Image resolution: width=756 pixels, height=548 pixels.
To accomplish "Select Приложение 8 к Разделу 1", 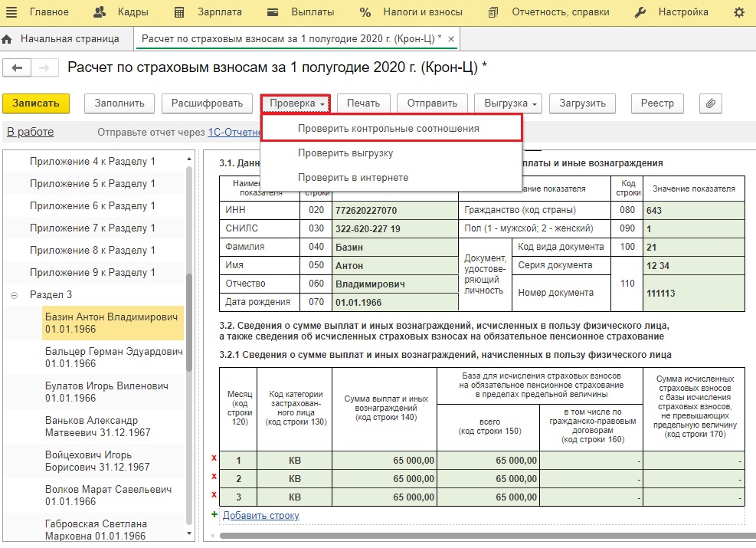I will click(x=93, y=250).
